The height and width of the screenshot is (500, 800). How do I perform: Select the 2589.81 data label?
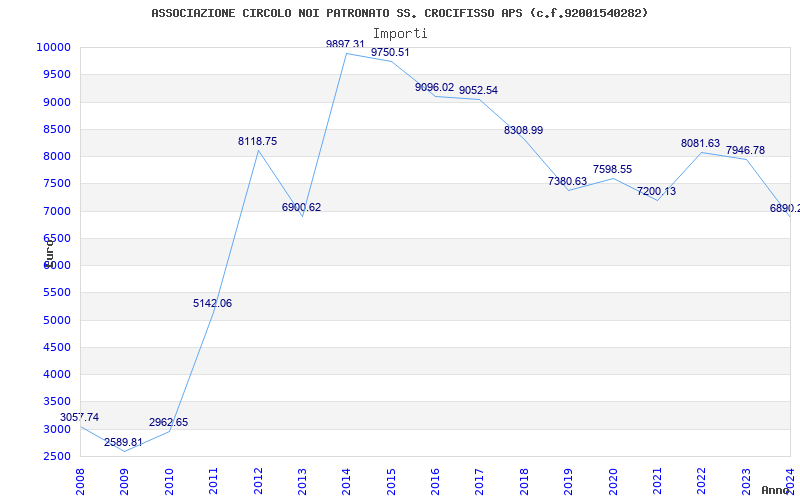pyautogui.click(x=123, y=442)
